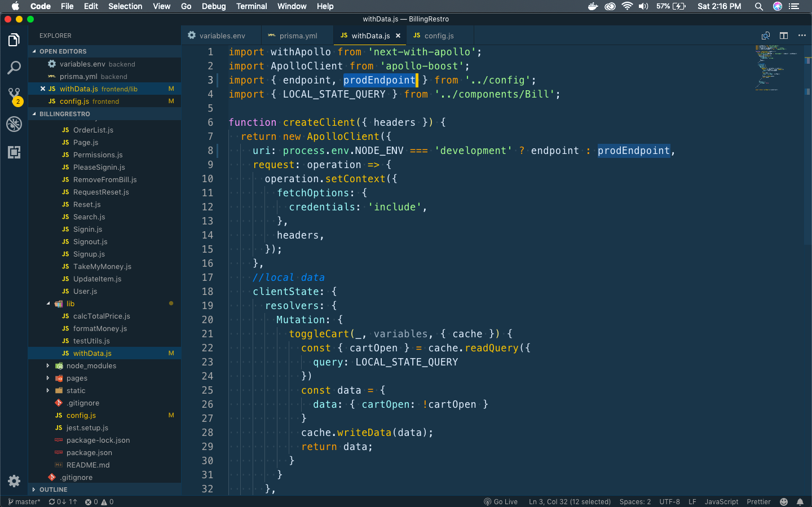Click the //local data comment
The height and width of the screenshot is (507, 812).
289,277
